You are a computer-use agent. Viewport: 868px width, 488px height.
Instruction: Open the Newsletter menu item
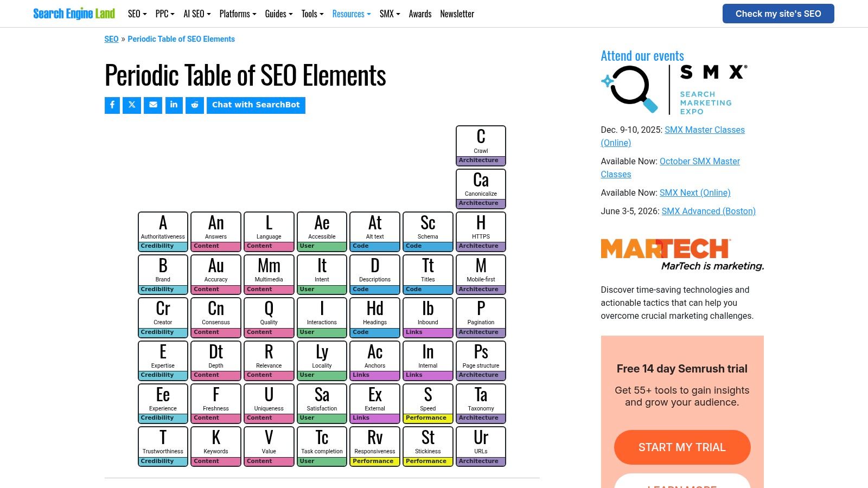click(457, 14)
